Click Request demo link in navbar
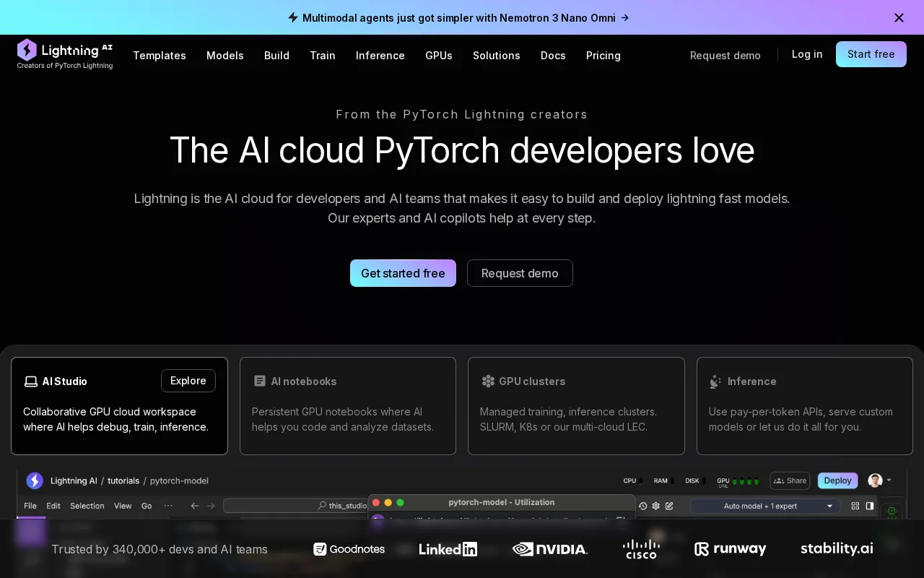The width and height of the screenshot is (924, 578). pyautogui.click(x=725, y=56)
